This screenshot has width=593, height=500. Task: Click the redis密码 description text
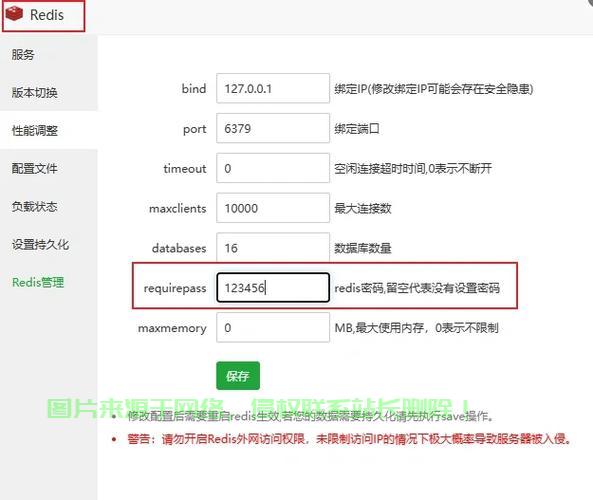click(x=417, y=288)
